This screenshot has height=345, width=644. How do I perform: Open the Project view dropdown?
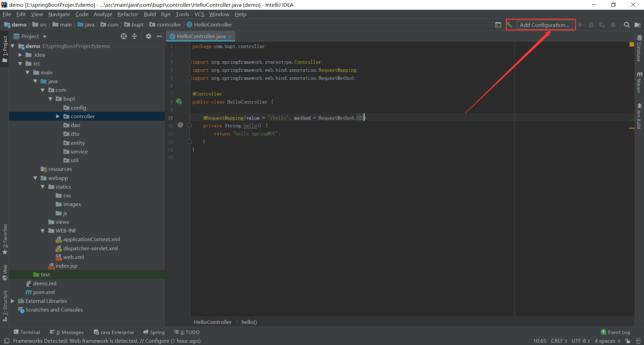click(x=30, y=36)
